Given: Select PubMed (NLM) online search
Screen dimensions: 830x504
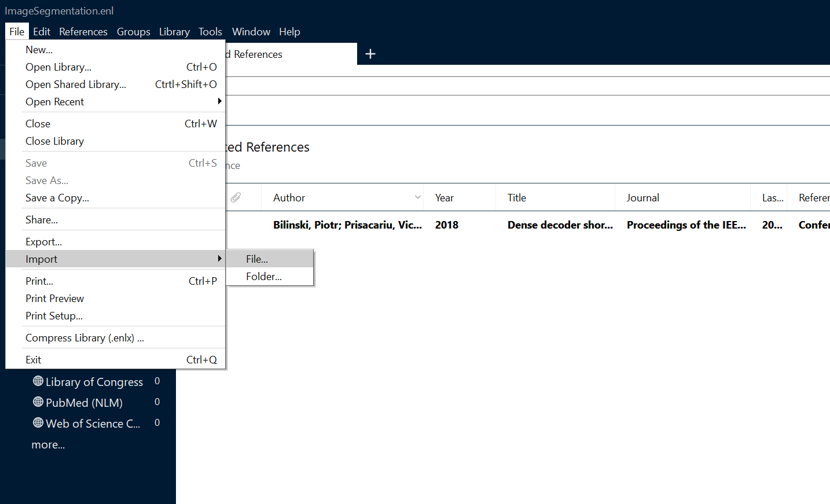Looking at the screenshot, I should pos(84,403).
